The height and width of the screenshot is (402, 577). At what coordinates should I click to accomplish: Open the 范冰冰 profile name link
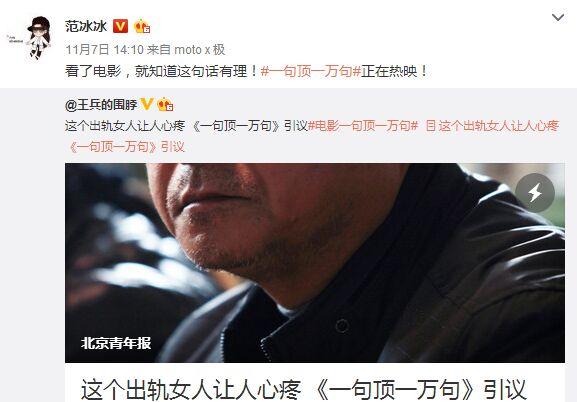point(86,26)
